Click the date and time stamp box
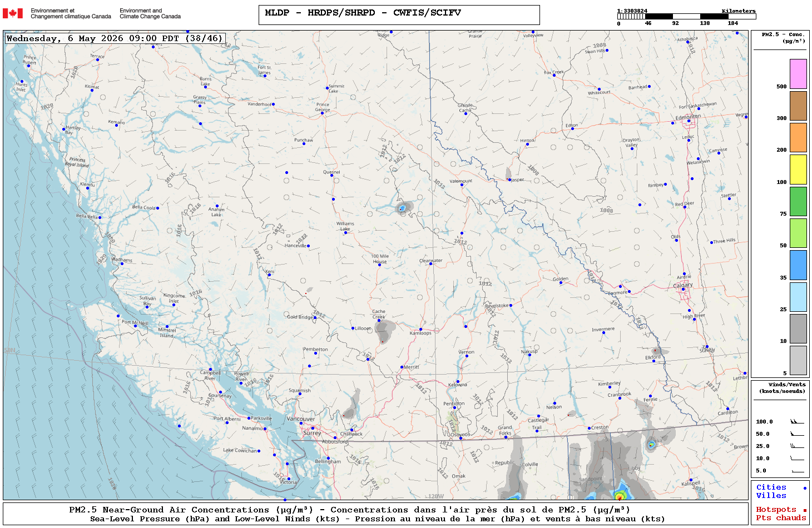This screenshot has height=528, width=812. pyautogui.click(x=116, y=38)
